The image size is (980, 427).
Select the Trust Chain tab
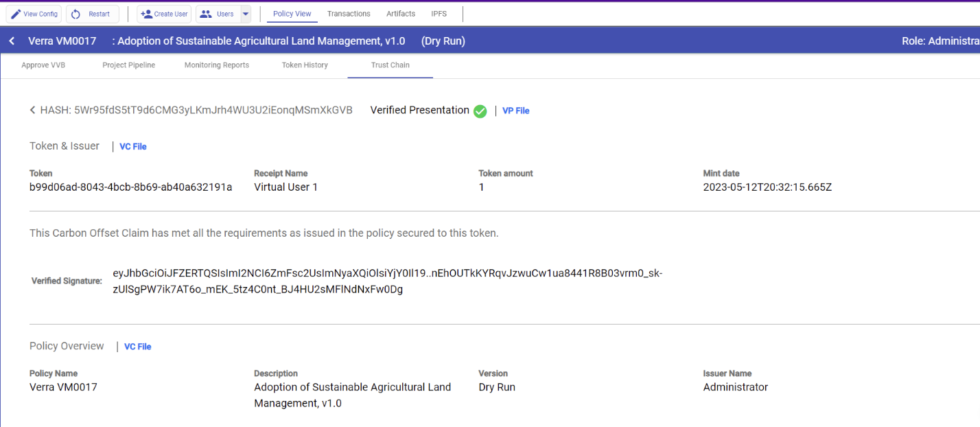pyautogui.click(x=390, y=65)
